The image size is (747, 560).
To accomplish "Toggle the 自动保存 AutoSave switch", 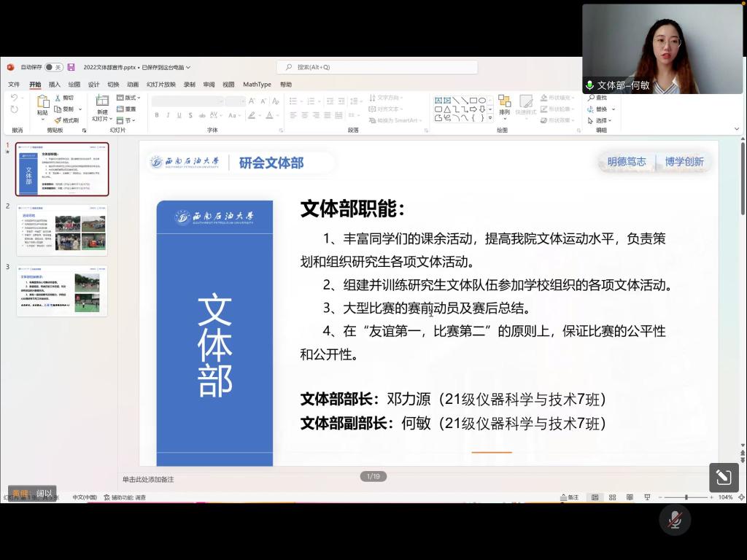I will 53,67.
